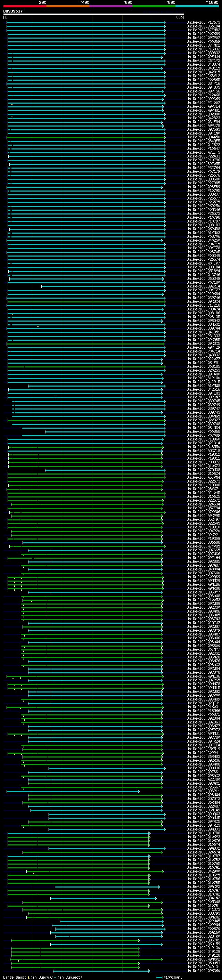Open hit UniRef100_P18960
This screenshot has height=980, width=222.
pos(203,439)
